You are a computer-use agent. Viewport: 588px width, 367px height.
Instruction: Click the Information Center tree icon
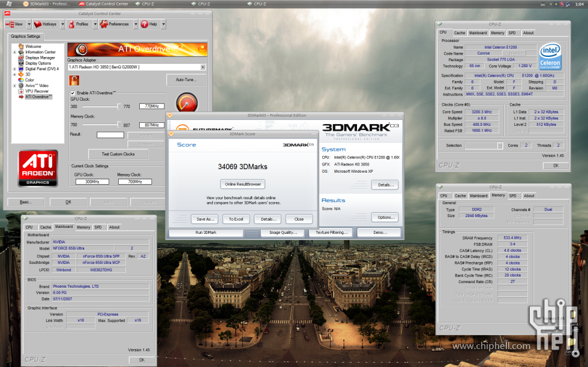(x=21, y=52)
